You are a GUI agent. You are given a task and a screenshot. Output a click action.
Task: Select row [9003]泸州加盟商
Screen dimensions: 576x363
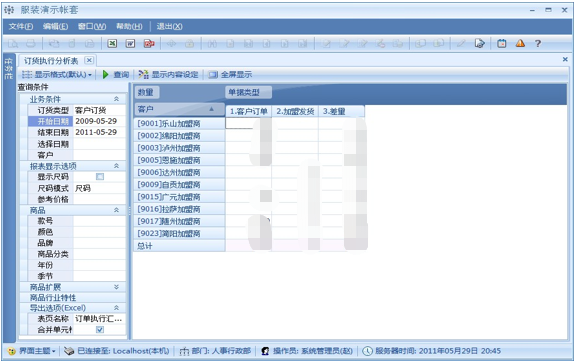coord(179,148)
